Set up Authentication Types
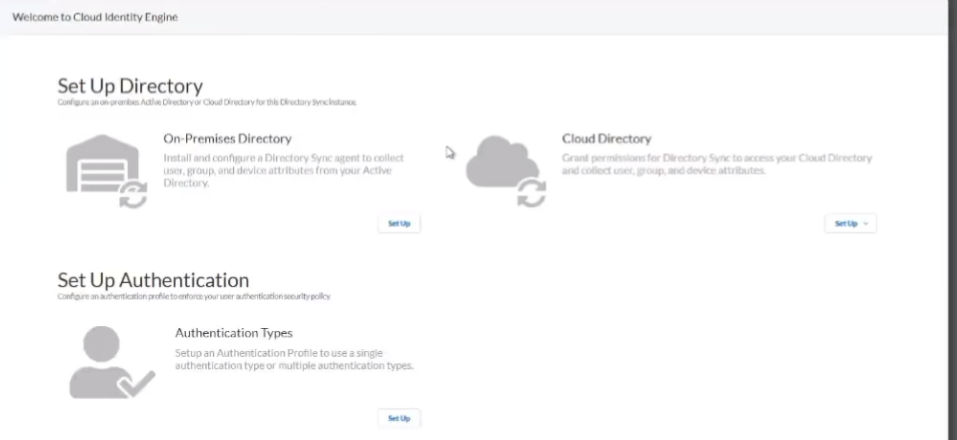 [399, 418]
